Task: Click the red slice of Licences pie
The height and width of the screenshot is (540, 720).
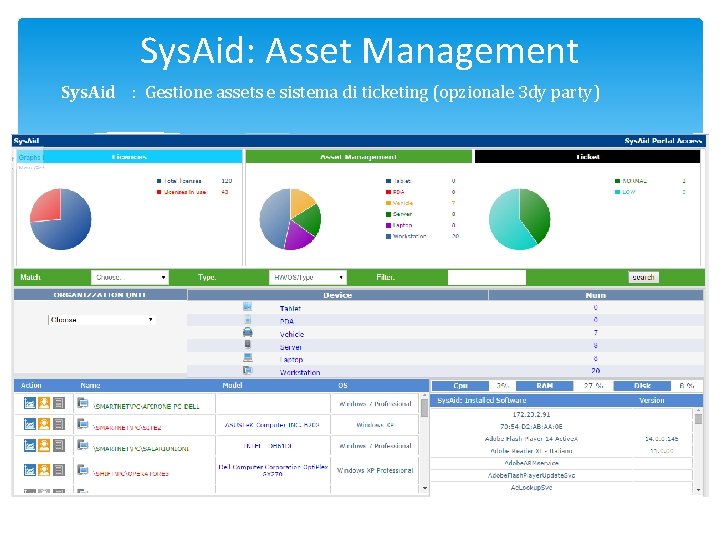Action: tap(46, 204)
